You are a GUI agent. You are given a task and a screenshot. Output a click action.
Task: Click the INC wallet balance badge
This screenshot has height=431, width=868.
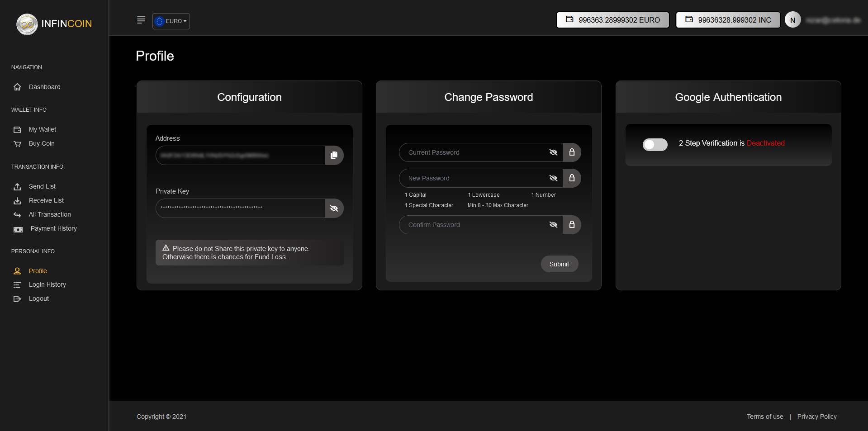click(x=728, y=20)
